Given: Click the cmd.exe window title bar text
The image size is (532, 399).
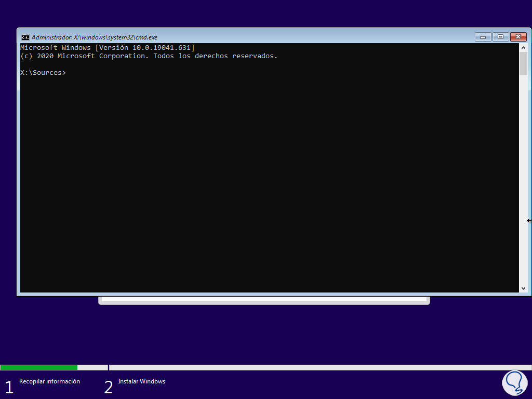Looking at the screenshot, I should [x=95, y=37].
